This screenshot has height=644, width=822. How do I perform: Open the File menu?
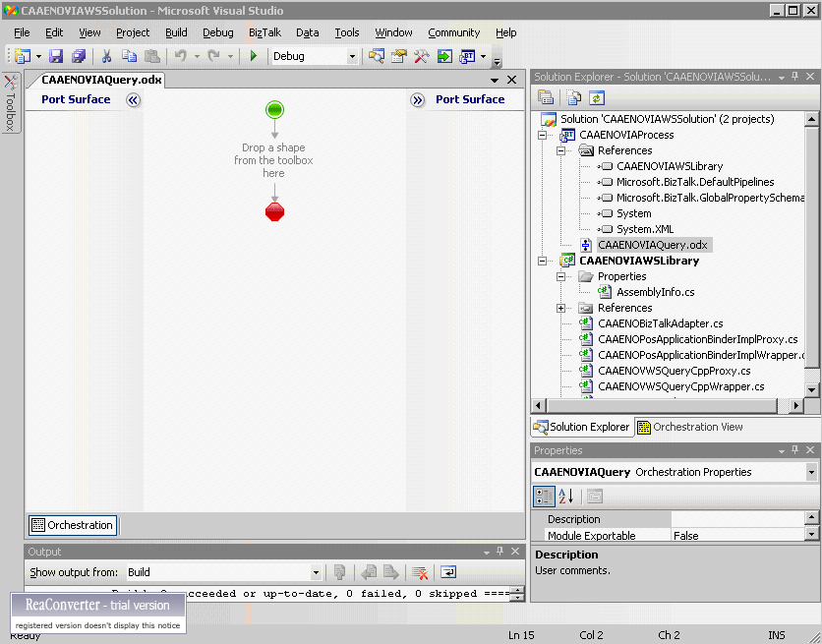(22, 32)
